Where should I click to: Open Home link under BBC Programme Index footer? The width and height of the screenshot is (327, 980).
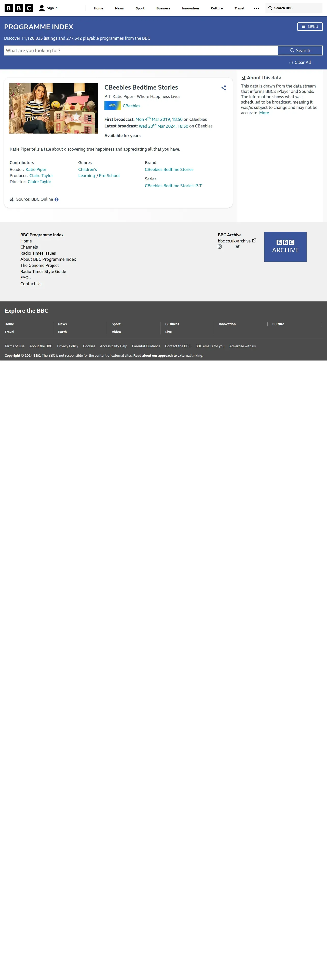[26, 241]
